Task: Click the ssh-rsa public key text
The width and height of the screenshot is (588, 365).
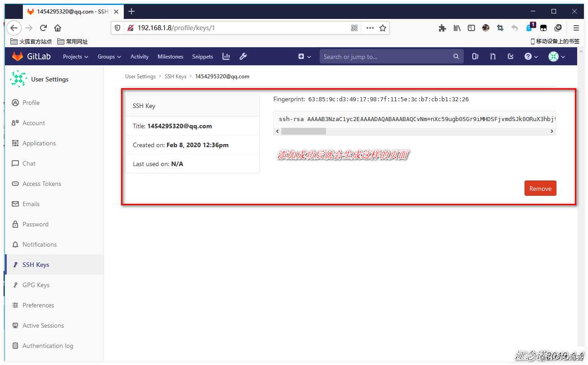Action: [x=417, y=119]
